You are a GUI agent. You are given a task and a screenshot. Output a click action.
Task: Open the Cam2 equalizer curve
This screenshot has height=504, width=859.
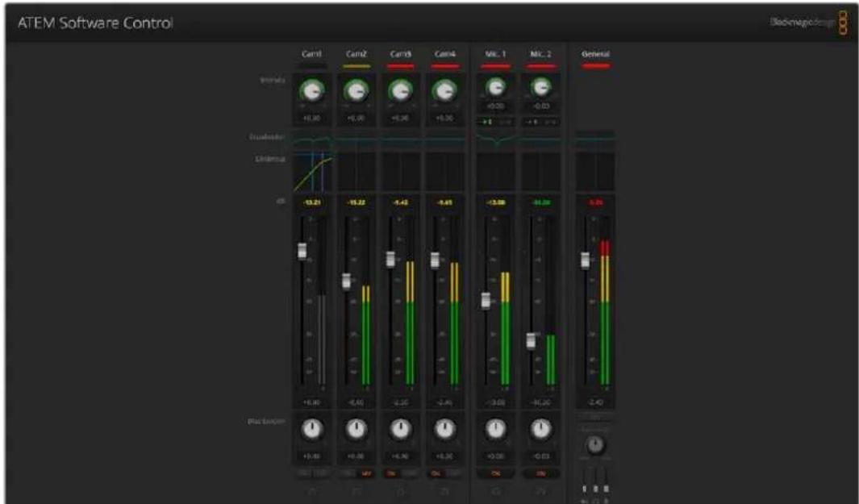[357, 140]
